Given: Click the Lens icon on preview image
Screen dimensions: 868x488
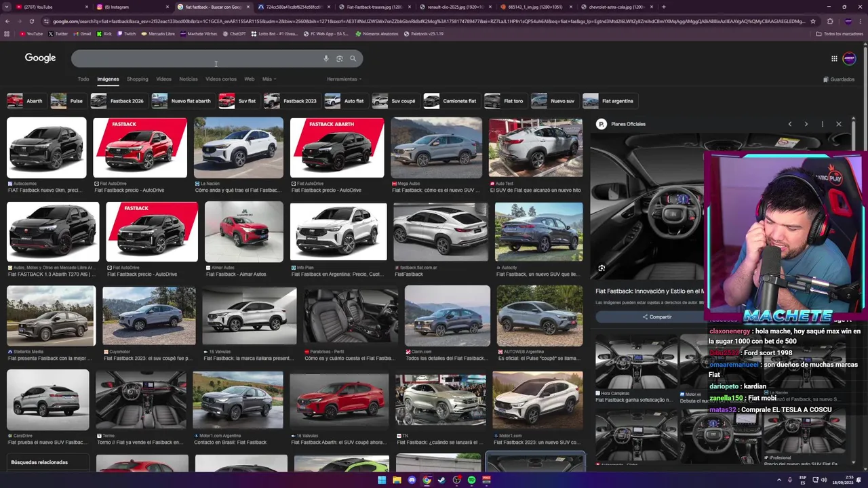Looking at the screenshot, I should (601, 268).
